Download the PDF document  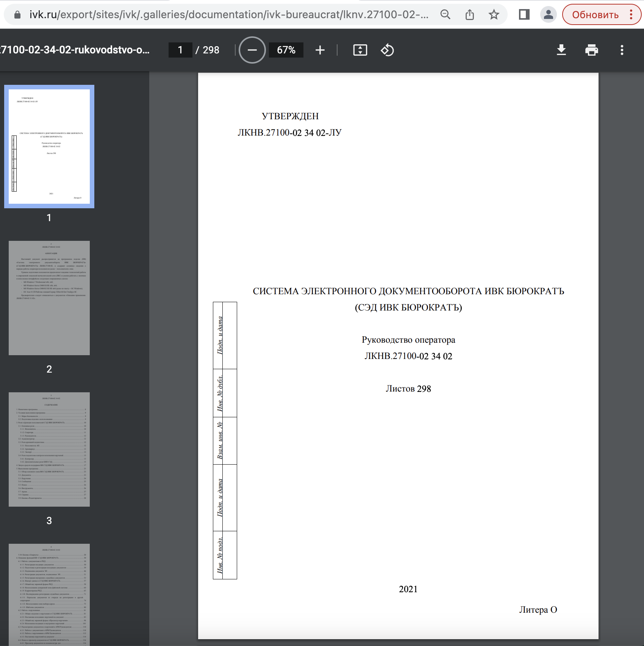tap(561, 50)
